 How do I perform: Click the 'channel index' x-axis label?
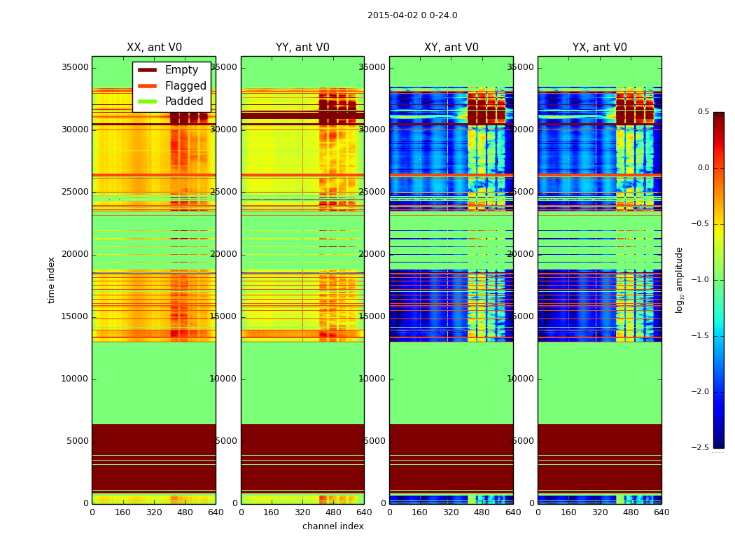tap(333, 526)
